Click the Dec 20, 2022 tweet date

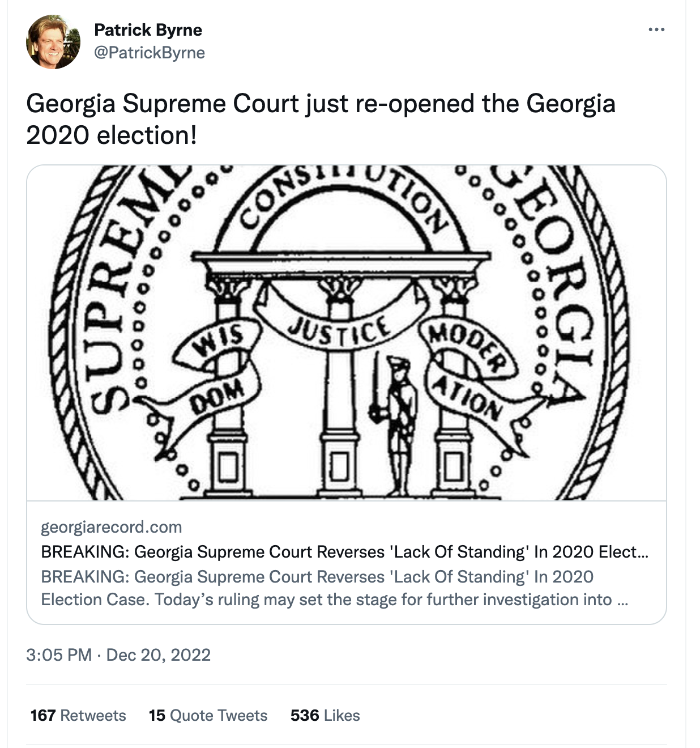(x=159, y=655)
